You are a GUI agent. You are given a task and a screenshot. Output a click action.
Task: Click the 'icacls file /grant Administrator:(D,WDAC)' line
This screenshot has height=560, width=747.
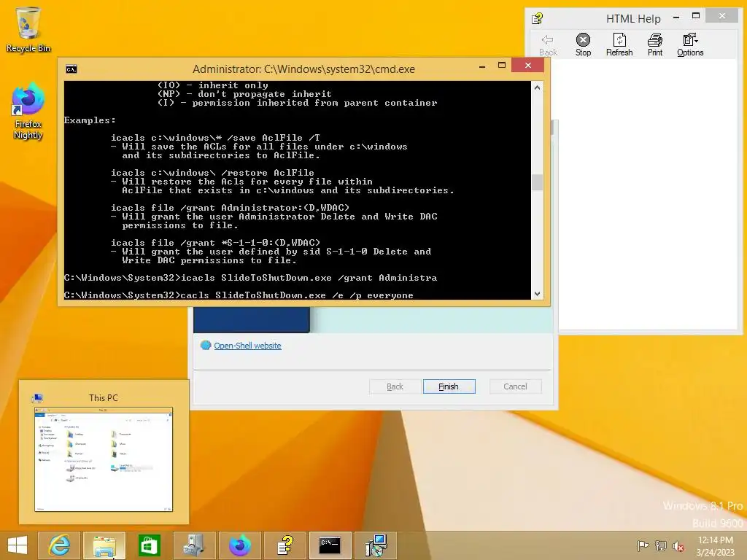[230, 208]
